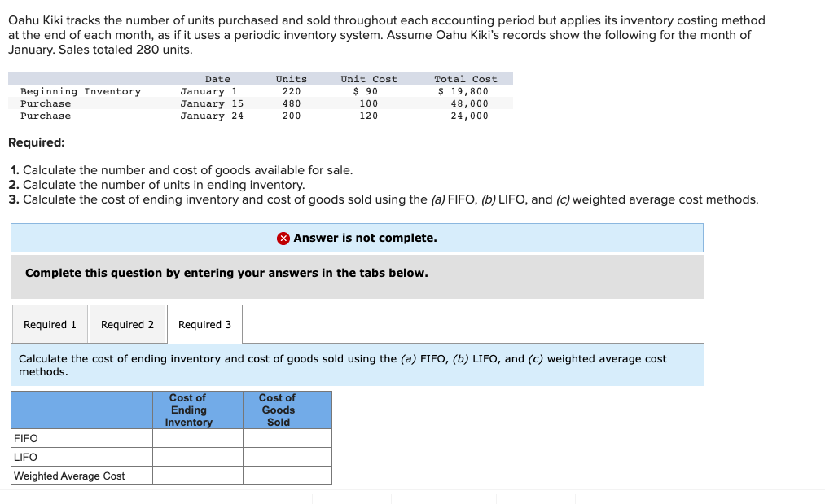Click the '24,000' total cost value
Image resolution: width=825 pixels, height=504 pixels.
469,116
